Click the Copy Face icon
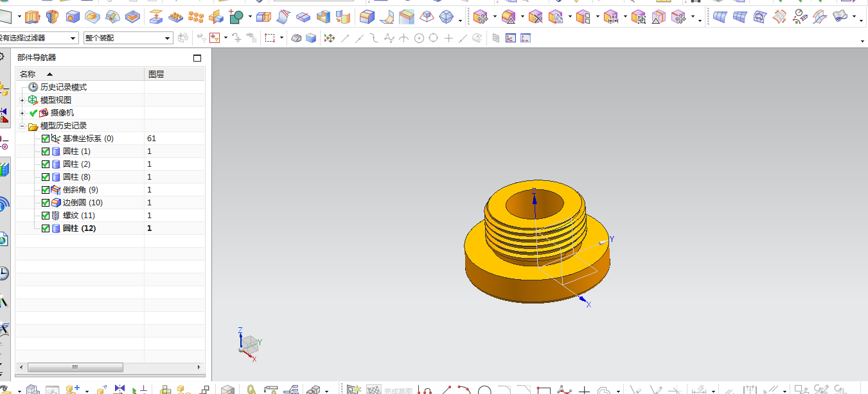 point(555,17)
